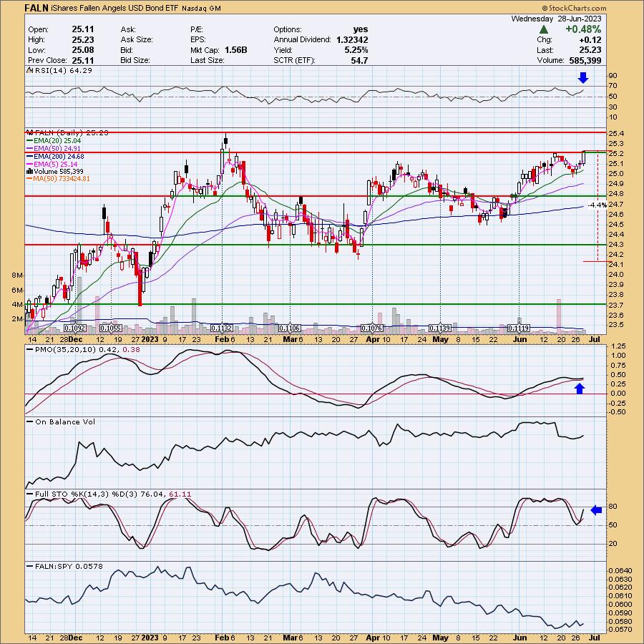Click the Nasdaq GM exchange label

pyautogui.click(x=201, y=8)
